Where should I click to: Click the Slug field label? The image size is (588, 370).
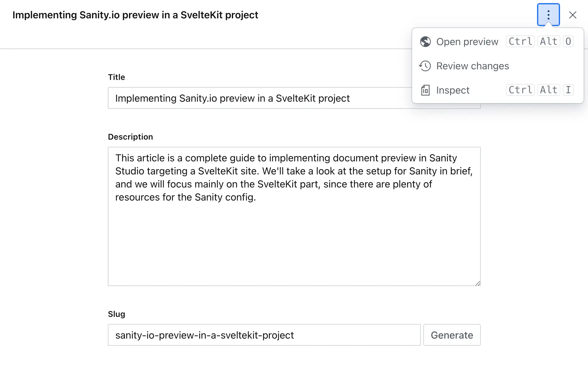116,314
